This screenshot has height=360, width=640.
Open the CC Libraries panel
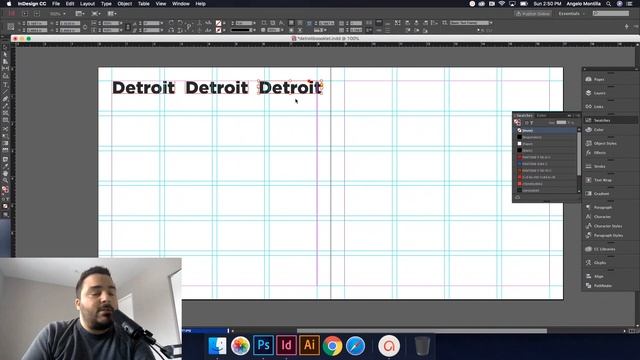[x=604, y=249]
